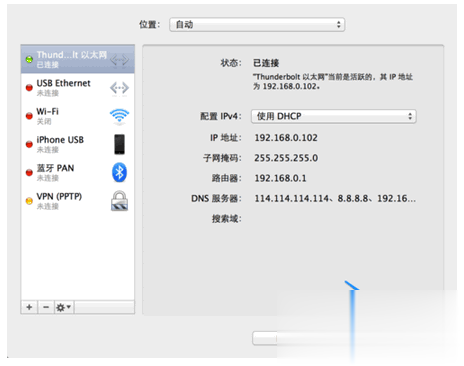Click the 搜索域 label
Image resolution: width=464 pixels, height=366 pixels.
pos(227,219)
